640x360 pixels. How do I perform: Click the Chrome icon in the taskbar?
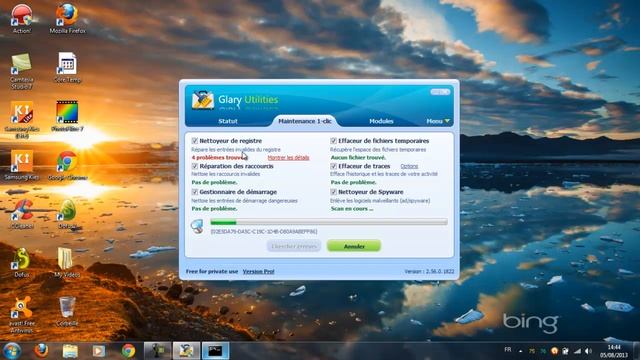click(x=128, y=351)
